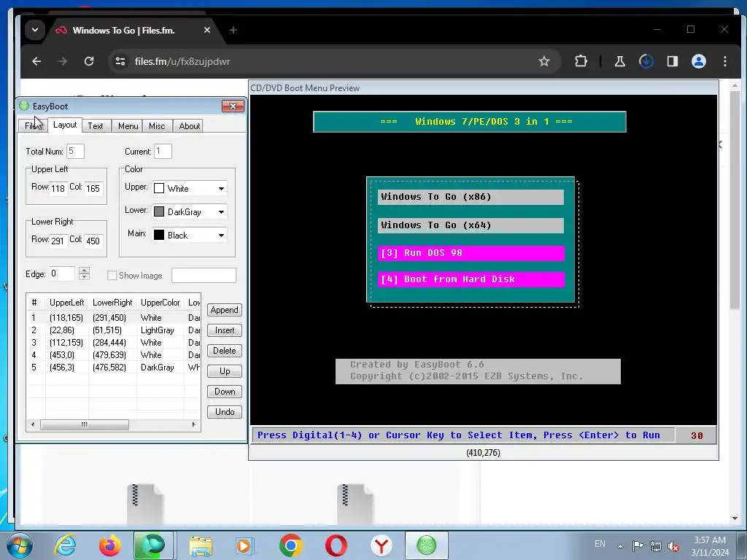The height and width of the screenshot is (560, 747).
Task: Enable the Show Image checkbox
Action: [x=112, y=275]
